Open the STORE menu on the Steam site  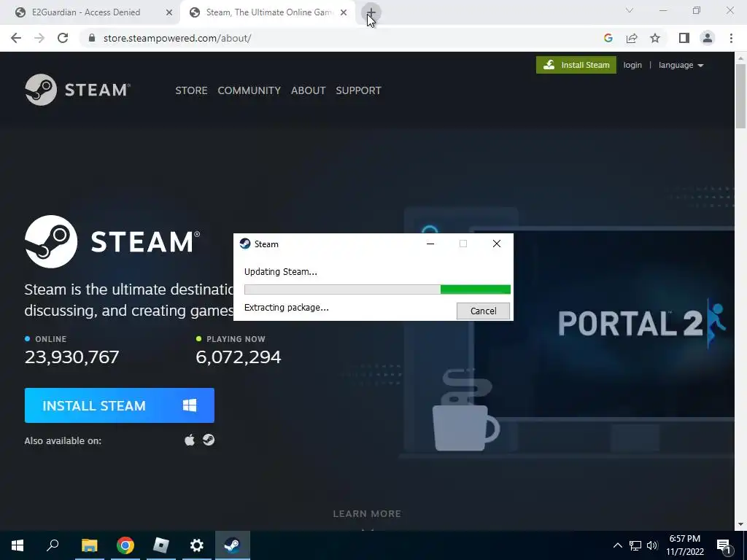(191, 90)
